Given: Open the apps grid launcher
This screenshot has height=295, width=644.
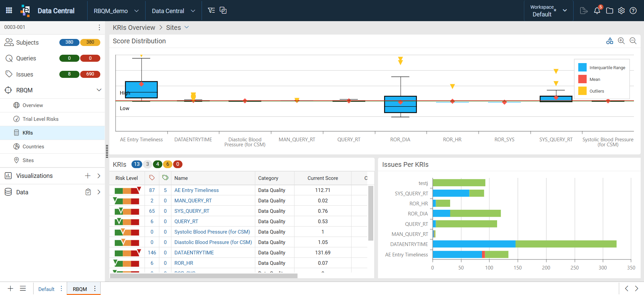Looking at the screenshot, I should [x=9, y=10].
